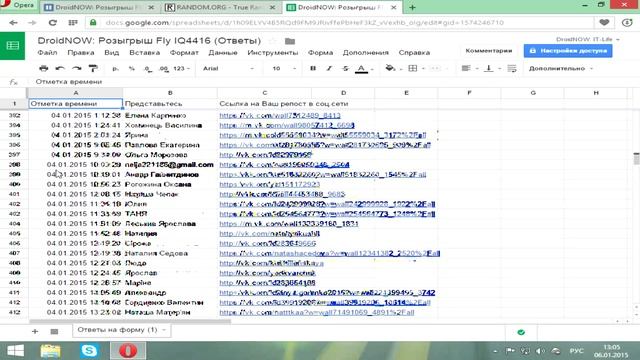Open vertical align options
Screen dimensions: 640x360
[x=490, y=68]
